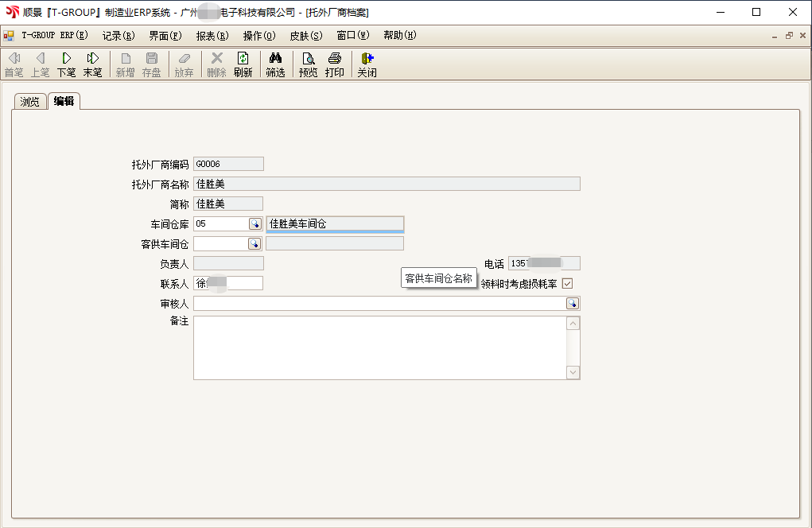Go to the next record with 下笔

coord(66,64)
